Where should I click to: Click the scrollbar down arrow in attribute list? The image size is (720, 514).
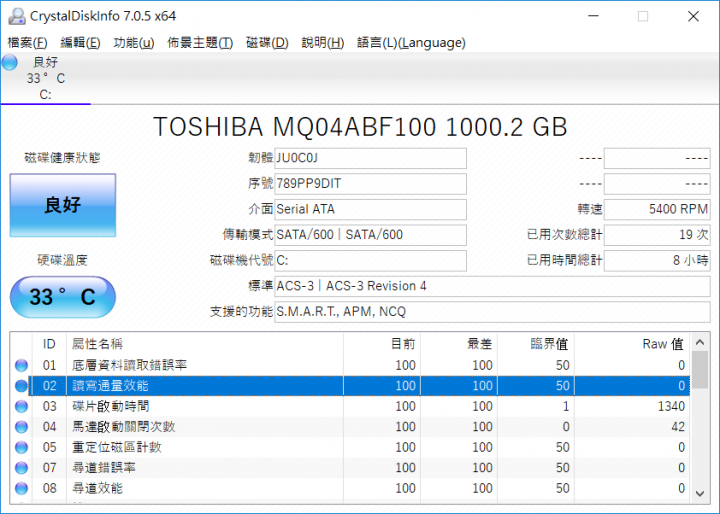[x=700, y=493]
